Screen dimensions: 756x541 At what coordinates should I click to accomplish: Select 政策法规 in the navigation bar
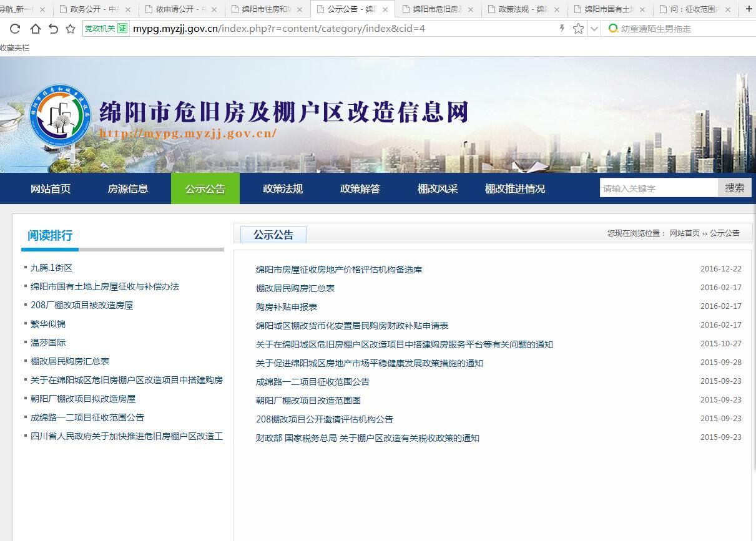pos(283,188)
